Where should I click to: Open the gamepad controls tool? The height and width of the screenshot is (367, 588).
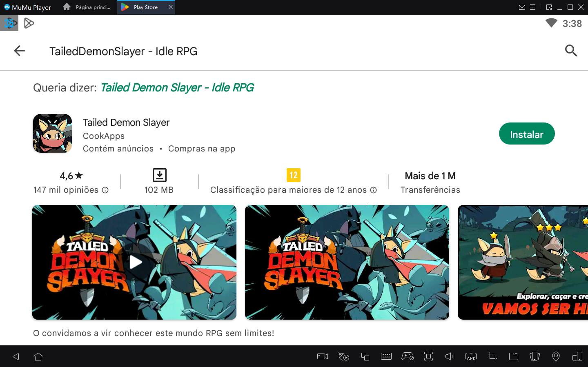click(407, 356)
